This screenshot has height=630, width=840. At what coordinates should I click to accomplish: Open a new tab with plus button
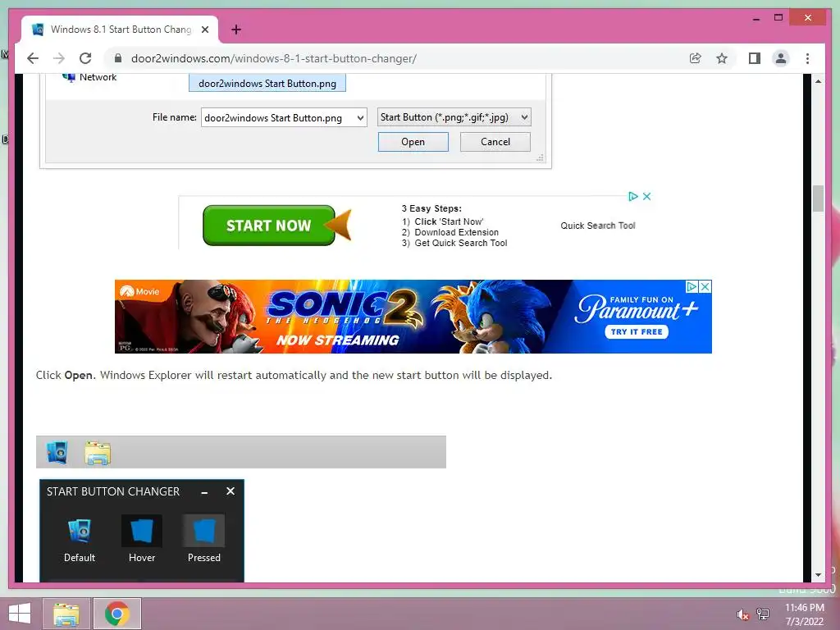(x=236, y=30)
